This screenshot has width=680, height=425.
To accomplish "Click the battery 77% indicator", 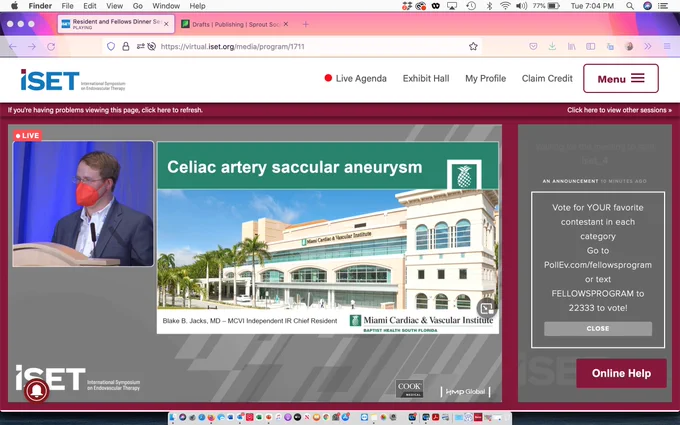I will pos(546,6).
